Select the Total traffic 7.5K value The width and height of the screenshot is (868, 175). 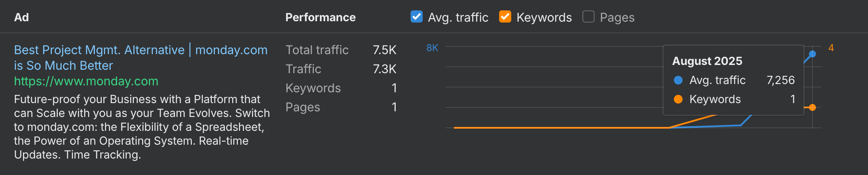(385, 50)
